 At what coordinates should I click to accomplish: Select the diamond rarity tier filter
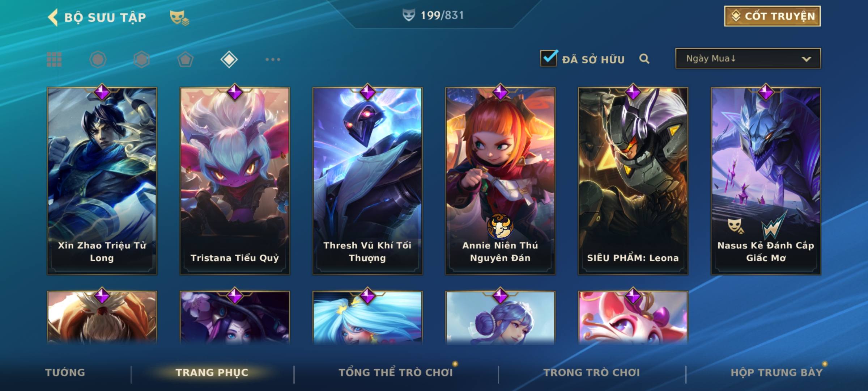pos(229,59)
